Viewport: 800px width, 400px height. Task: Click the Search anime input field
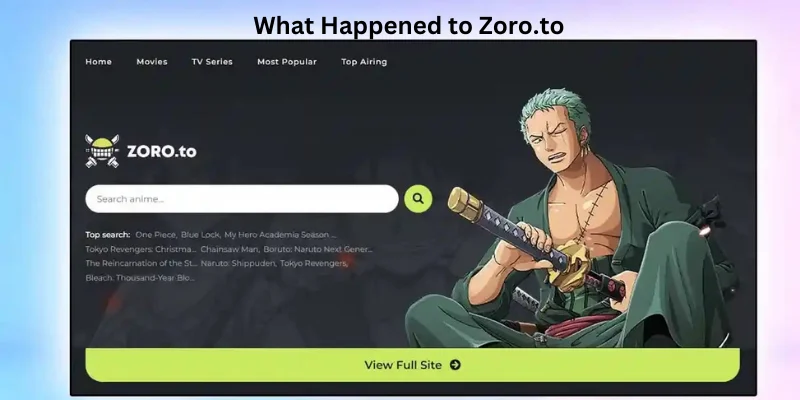pos(242,199)
